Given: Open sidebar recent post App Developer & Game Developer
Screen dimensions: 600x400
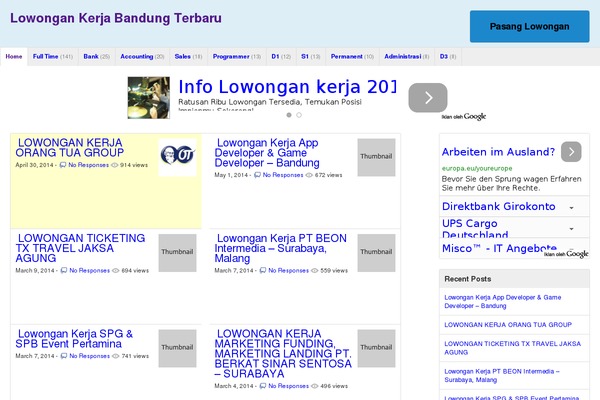Looking at the screenshot, I should coord(502,302).
